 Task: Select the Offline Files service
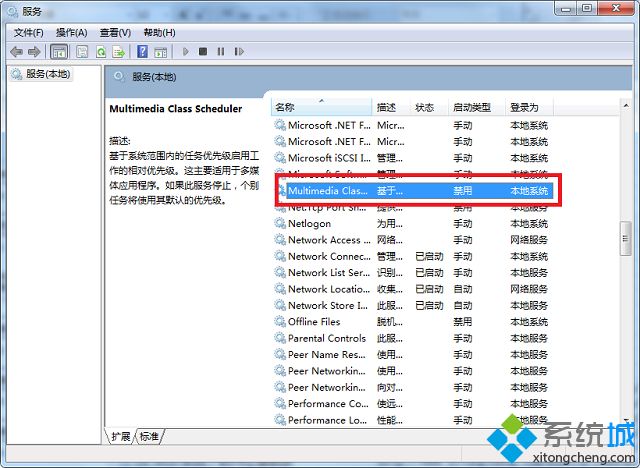click(314, 322)
